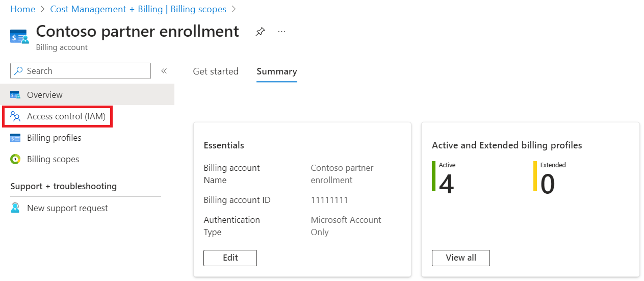Click 'Microsoft Account Only' value
This screenshot has height=281, width=644.
[x=346, y=226]
